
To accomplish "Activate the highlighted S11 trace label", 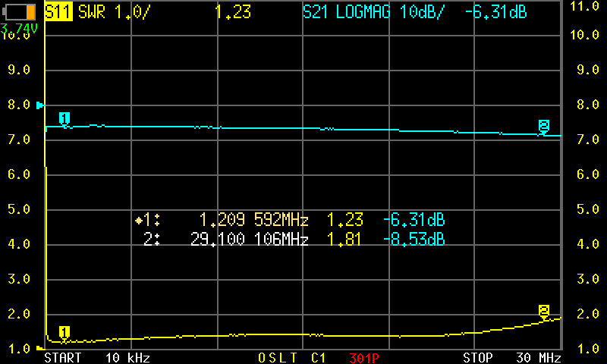I will point(58,12).
